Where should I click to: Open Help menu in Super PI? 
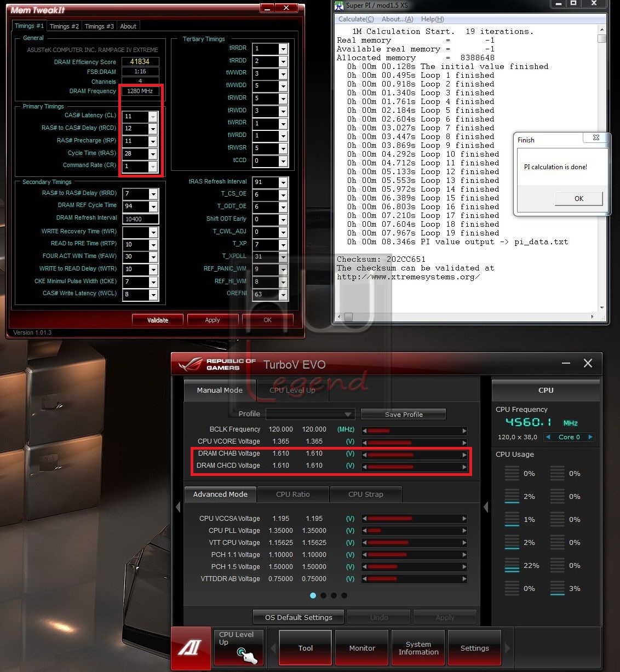pyautogui.click(x=432, y=19)
